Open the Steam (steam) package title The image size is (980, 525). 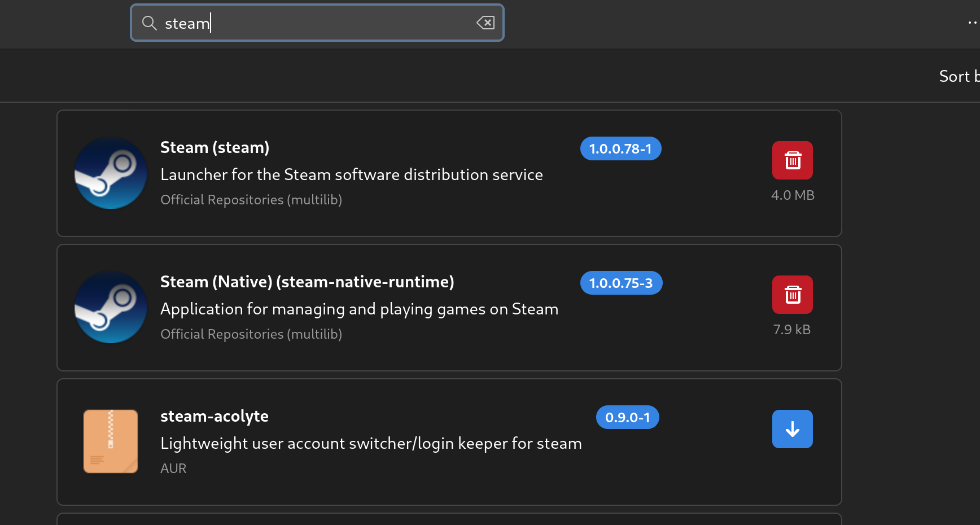pos(215,147)
